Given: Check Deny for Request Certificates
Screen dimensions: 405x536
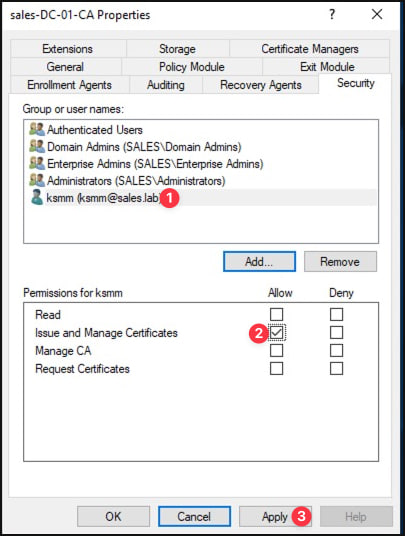Looking at the screenshot, I should coord(336,368).
